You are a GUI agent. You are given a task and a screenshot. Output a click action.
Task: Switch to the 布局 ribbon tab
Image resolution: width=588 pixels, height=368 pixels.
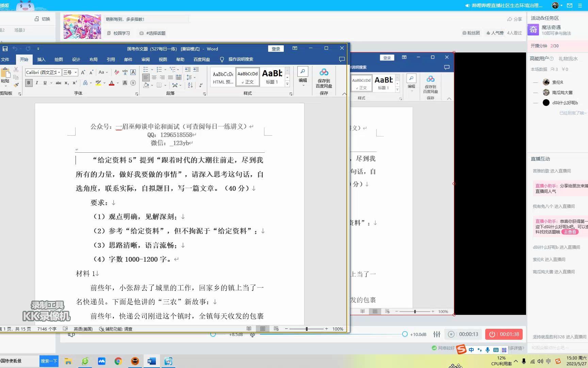click(93, 59)
